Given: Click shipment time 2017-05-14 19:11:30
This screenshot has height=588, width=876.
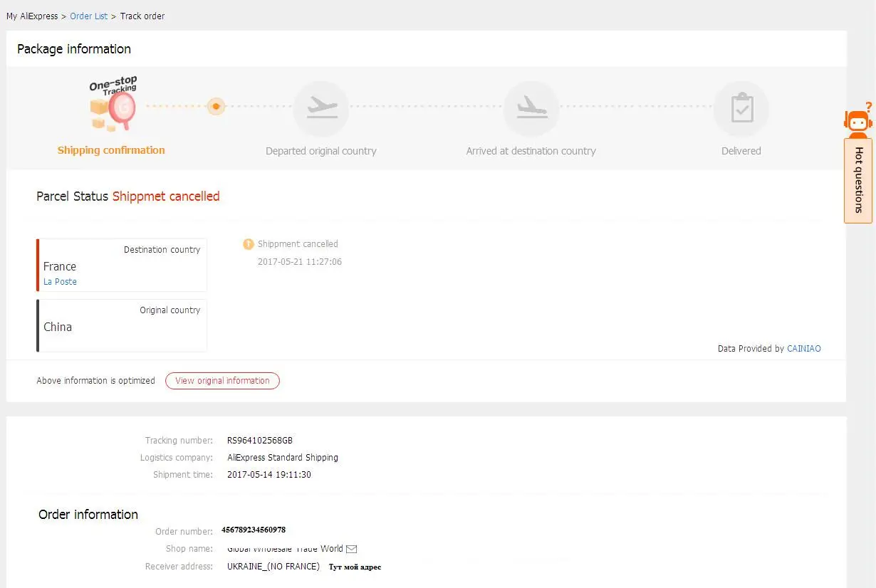Looking at the screenshot, I should pos(269,475).
